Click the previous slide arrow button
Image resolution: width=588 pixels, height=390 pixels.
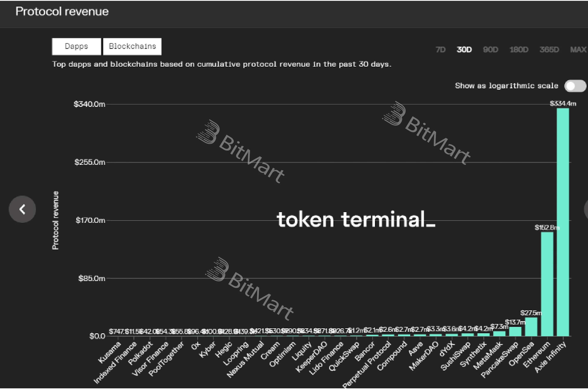point(22,209)
